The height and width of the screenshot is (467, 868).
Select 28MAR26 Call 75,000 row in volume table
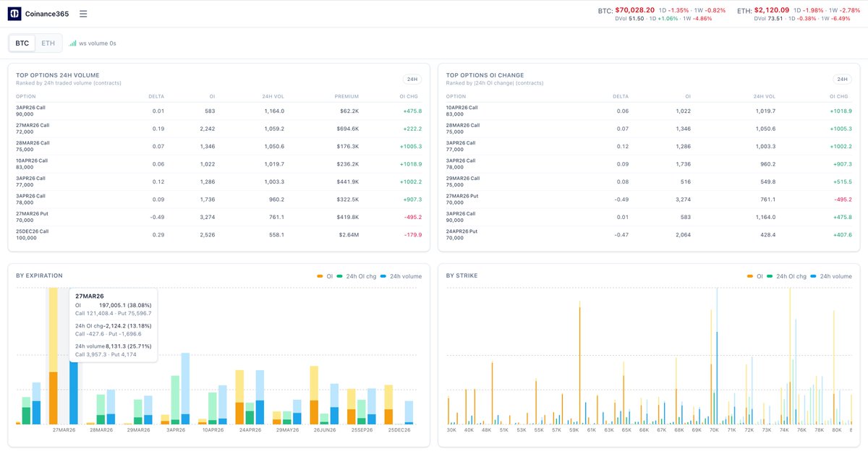(x=218, y=146)
